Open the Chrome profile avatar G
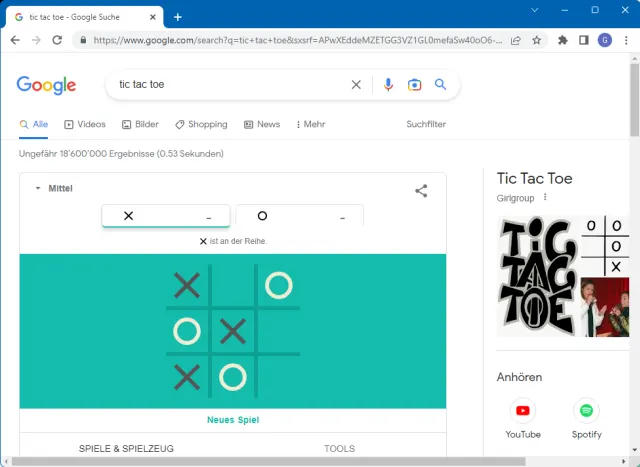 (x=605, y=40)
